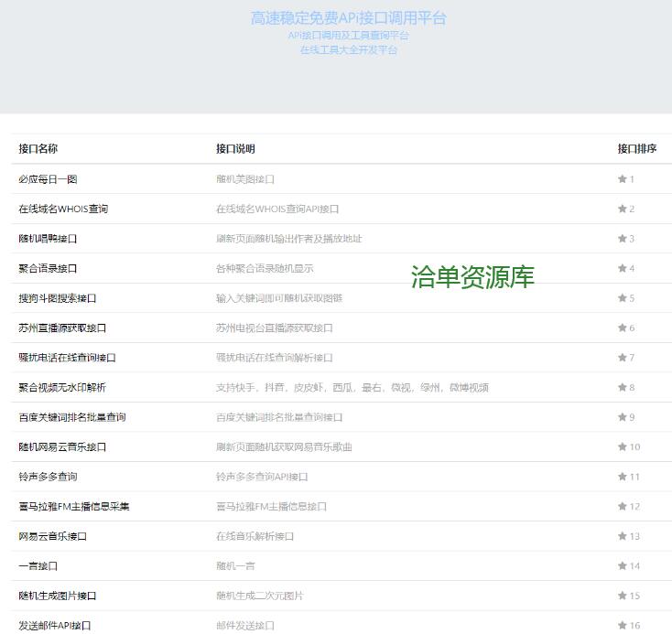Open the 喜马拉雅FM主播信息采集 entry
The width and height of the screenshot is (672, 634).
[74, 507]
